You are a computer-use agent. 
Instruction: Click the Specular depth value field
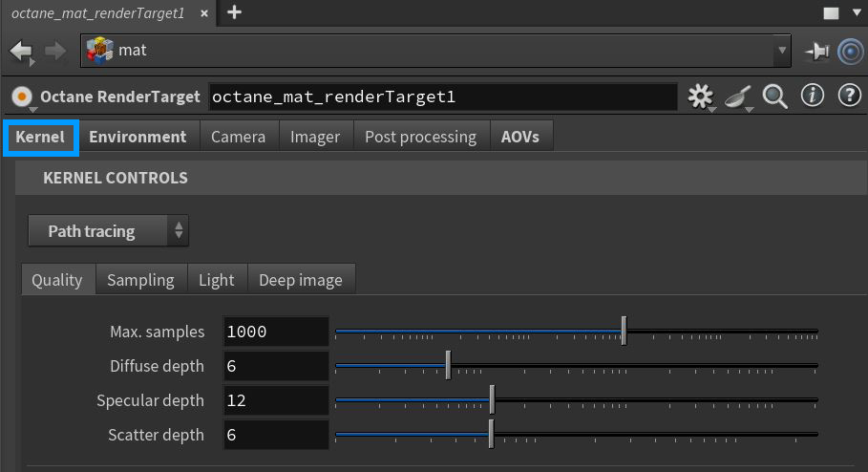[276, 400]
